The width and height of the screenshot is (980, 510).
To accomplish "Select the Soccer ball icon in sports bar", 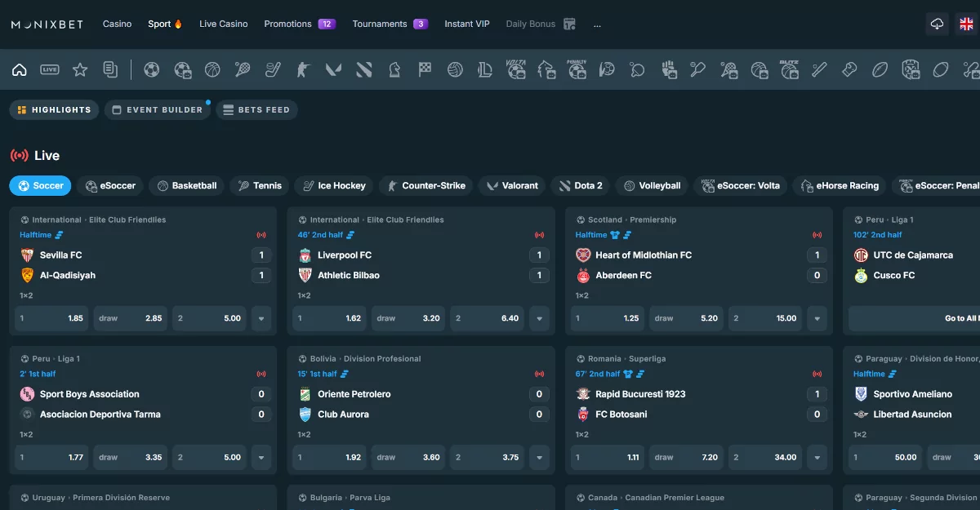I will [x=151, y=69].
